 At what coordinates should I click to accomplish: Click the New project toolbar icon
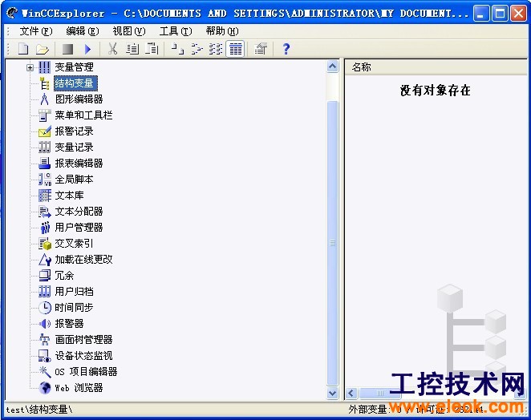point(23,49)
